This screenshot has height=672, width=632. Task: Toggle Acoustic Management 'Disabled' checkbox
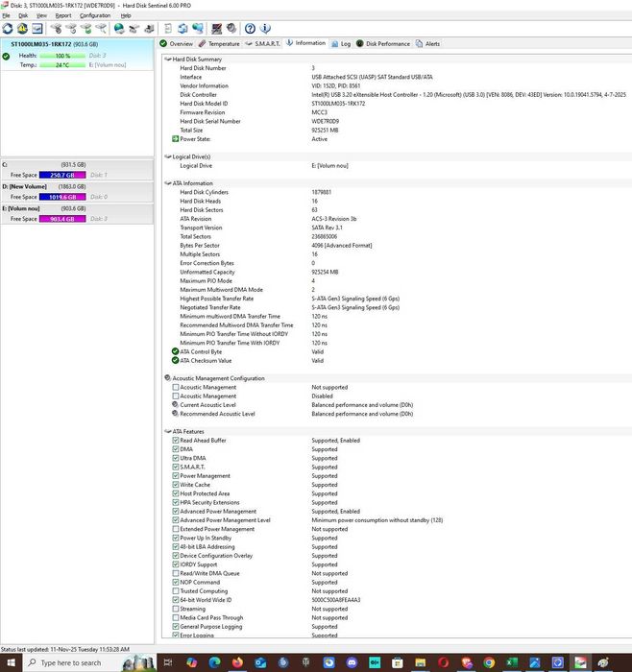pos(176,396)
